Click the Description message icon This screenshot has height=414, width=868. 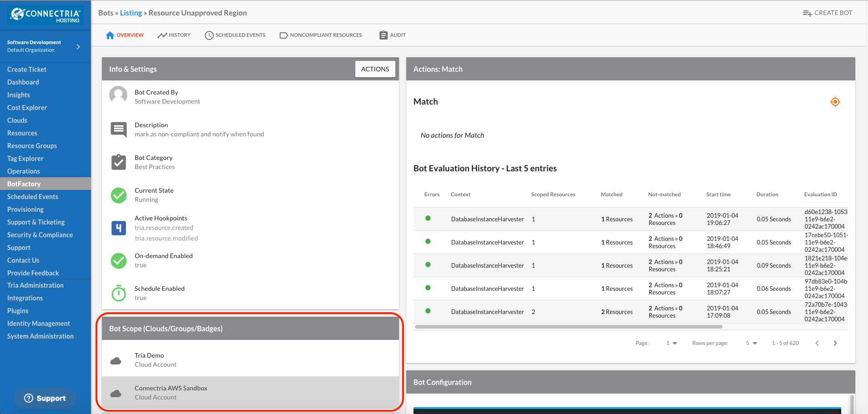(119, 130)
